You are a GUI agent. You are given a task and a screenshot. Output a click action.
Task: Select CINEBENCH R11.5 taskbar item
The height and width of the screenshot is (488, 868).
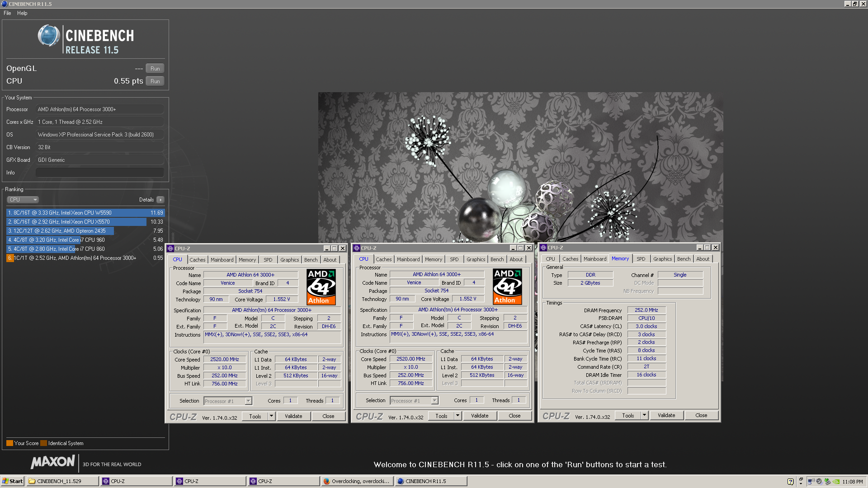click(x=431, y=481)
